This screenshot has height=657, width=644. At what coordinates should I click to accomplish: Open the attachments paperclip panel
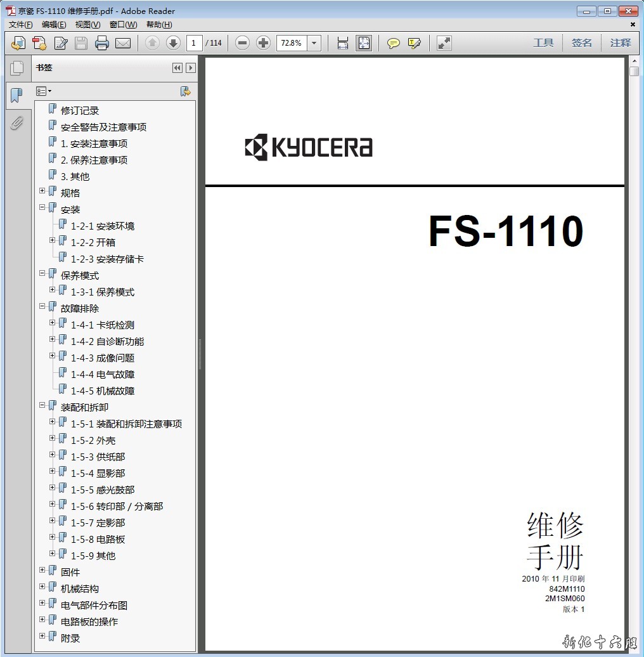tap(16, 122)
